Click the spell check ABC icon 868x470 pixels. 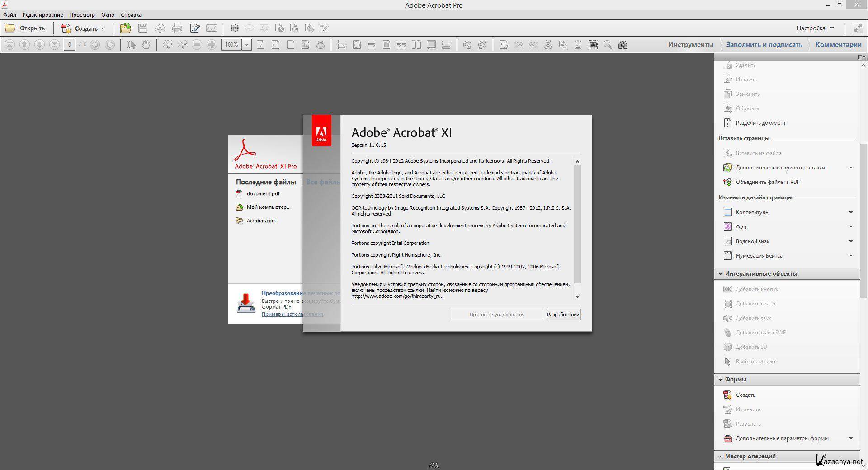503,45
